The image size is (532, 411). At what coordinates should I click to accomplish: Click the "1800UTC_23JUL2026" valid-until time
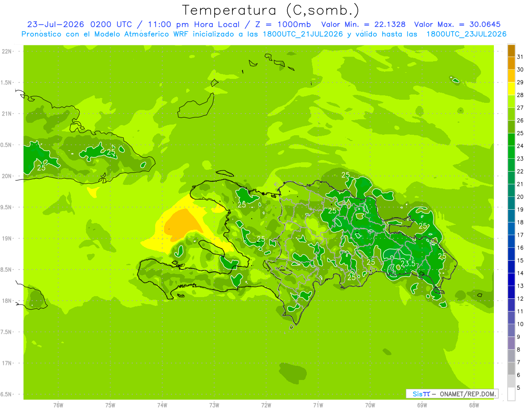tap(466, 34)
